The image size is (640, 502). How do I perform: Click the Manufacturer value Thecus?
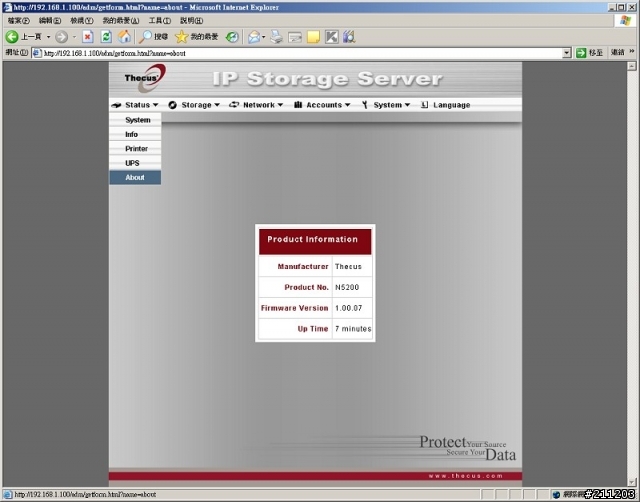click(x=348, y=267)
